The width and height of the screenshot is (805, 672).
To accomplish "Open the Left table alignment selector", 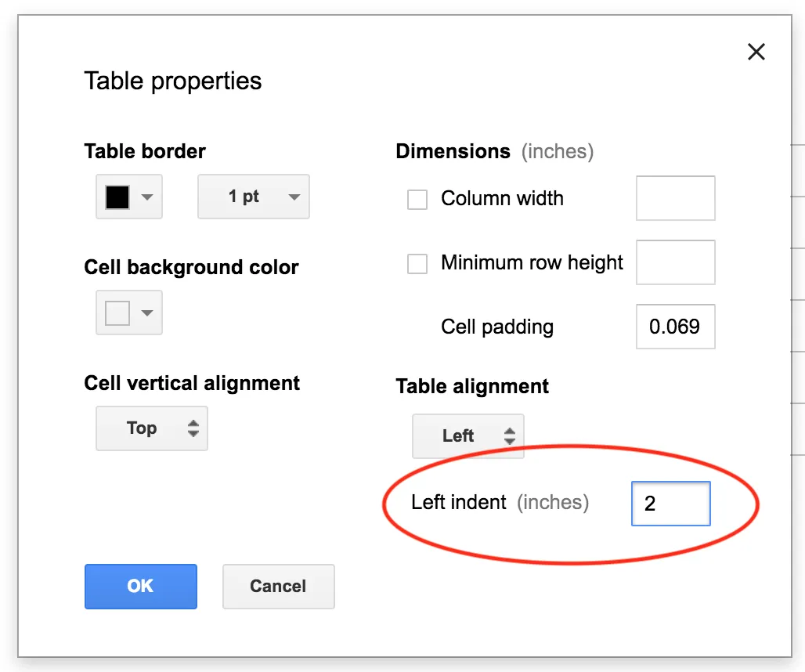I will click(x=467, y=436).
